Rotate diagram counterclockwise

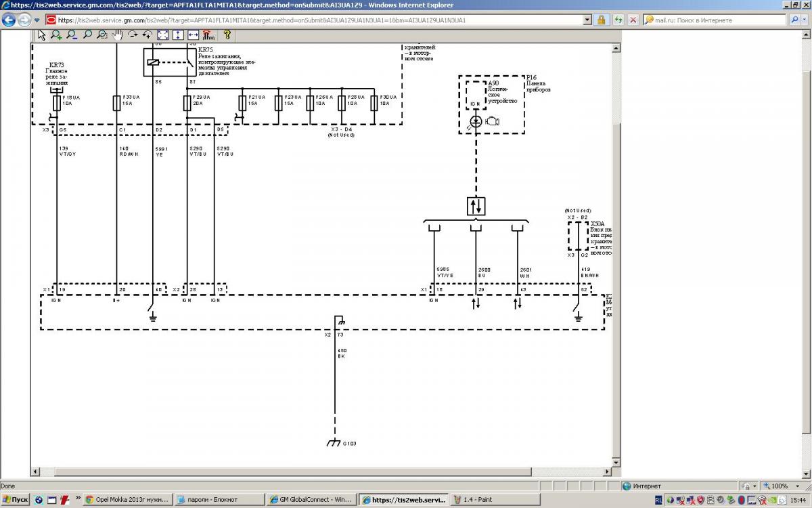tap(148, 35)
